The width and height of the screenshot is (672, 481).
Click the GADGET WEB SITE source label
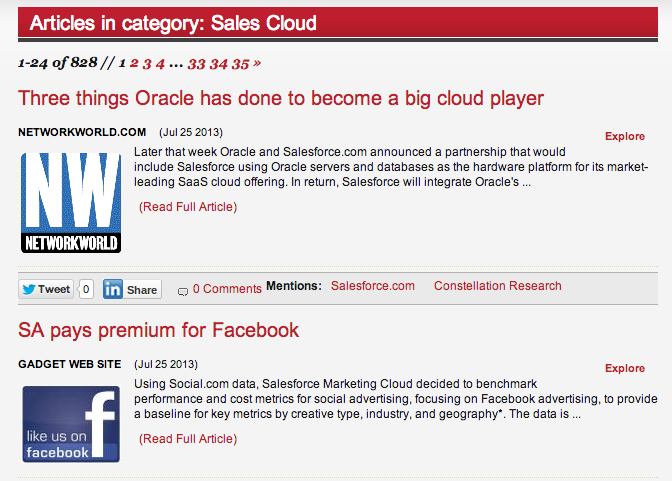[69, 364]
